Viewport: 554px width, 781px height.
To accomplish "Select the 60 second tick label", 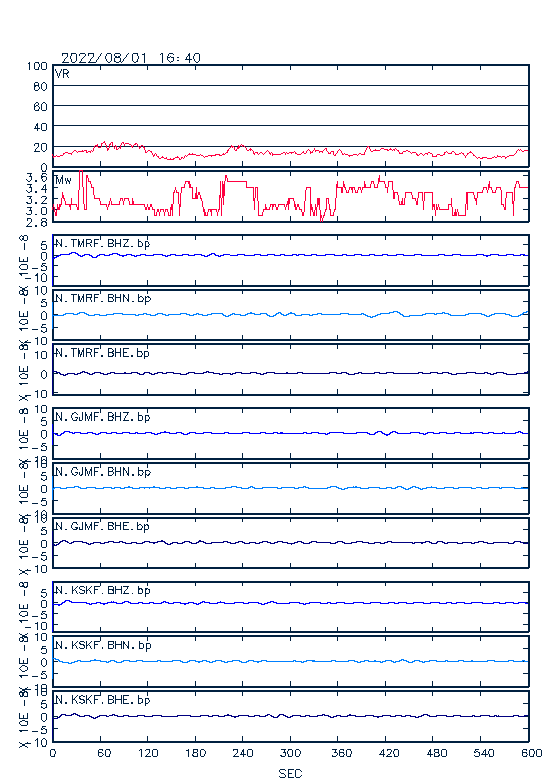I will pos(103,753).
